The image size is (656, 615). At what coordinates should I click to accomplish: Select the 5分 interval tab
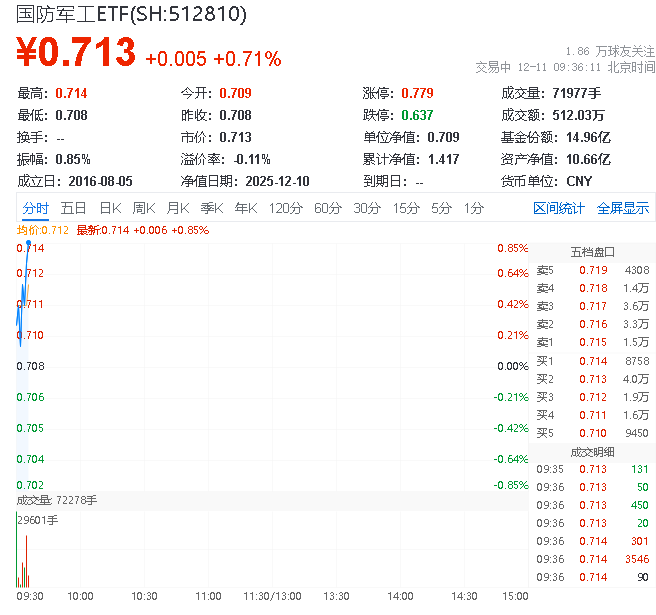coord(441,208)
